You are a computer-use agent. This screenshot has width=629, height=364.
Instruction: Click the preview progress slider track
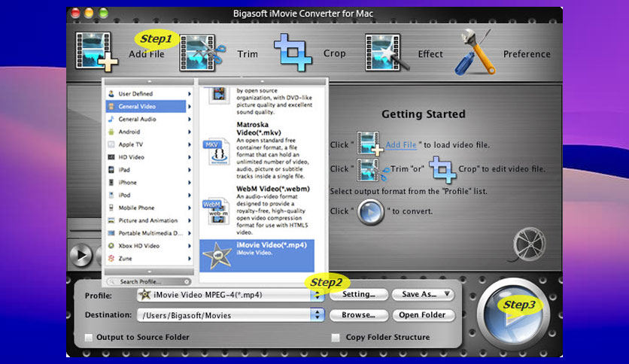(x=84, y=230)
